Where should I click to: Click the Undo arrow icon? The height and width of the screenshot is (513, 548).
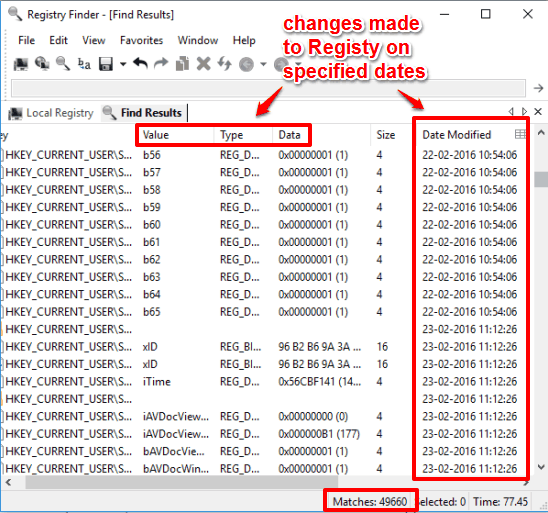coord(140,64)
